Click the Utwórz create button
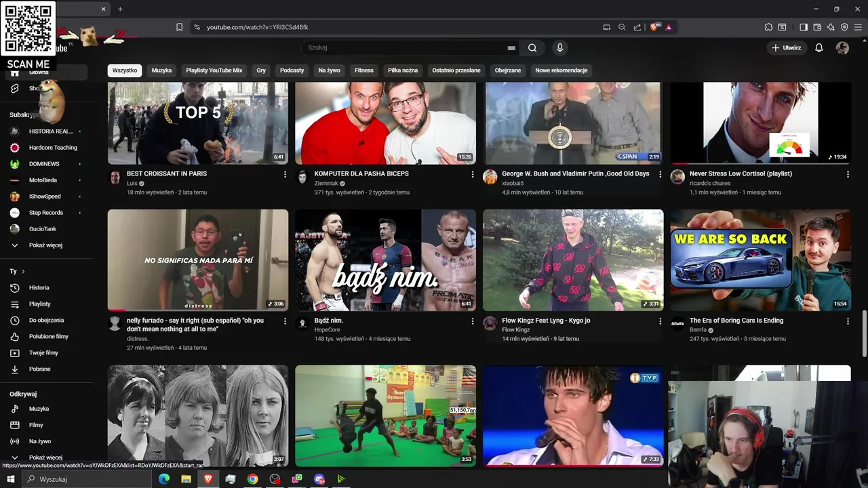868x488 pixels. (786, 47)
